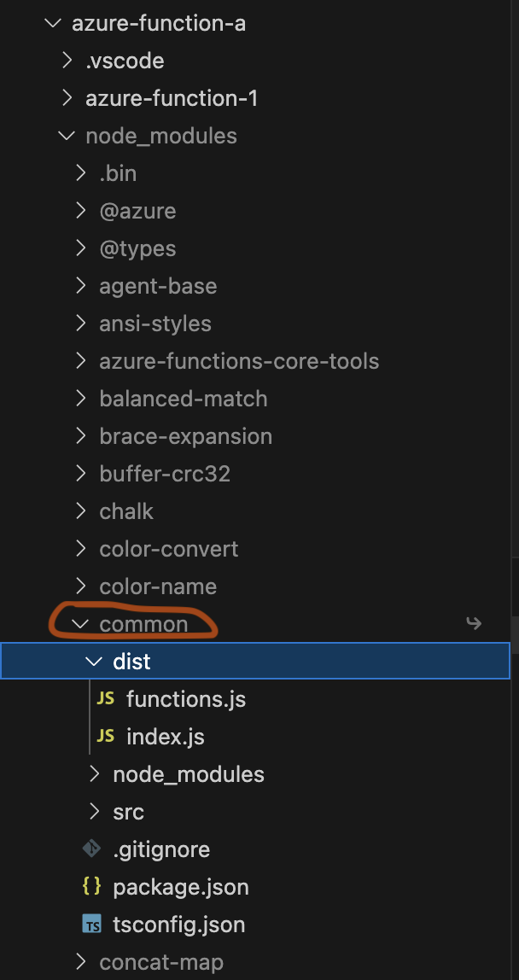Image resolution: width=519 pixels, height=980 pixels.
Task: Click the JS icon beside index.js
Action: click(x=106, y=736)
